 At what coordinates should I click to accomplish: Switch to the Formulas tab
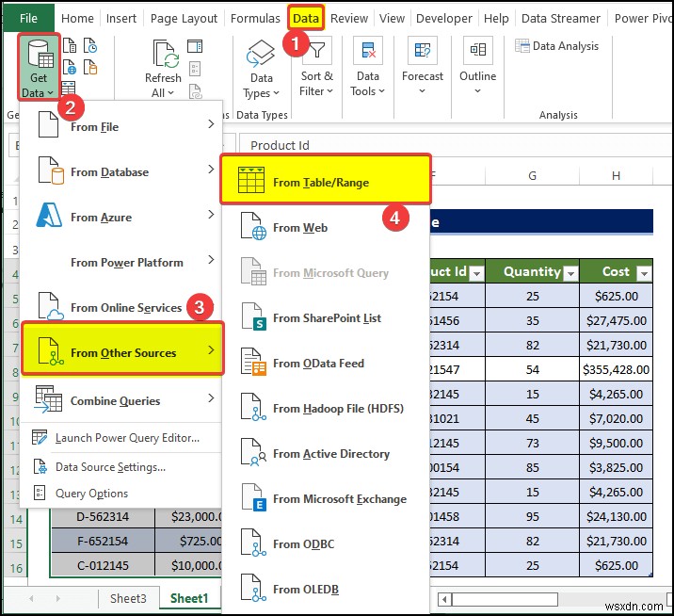click(255, 18)
